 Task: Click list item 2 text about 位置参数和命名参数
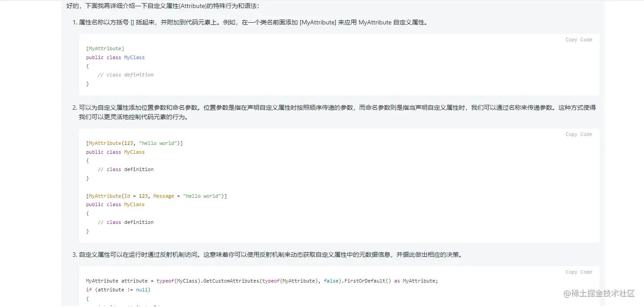point(337,112)
